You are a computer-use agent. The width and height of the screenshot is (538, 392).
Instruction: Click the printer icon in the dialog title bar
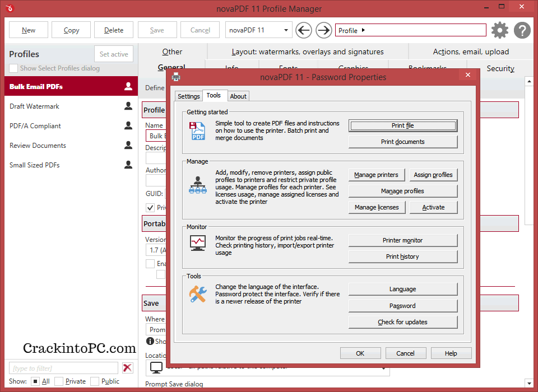(176, 77)
